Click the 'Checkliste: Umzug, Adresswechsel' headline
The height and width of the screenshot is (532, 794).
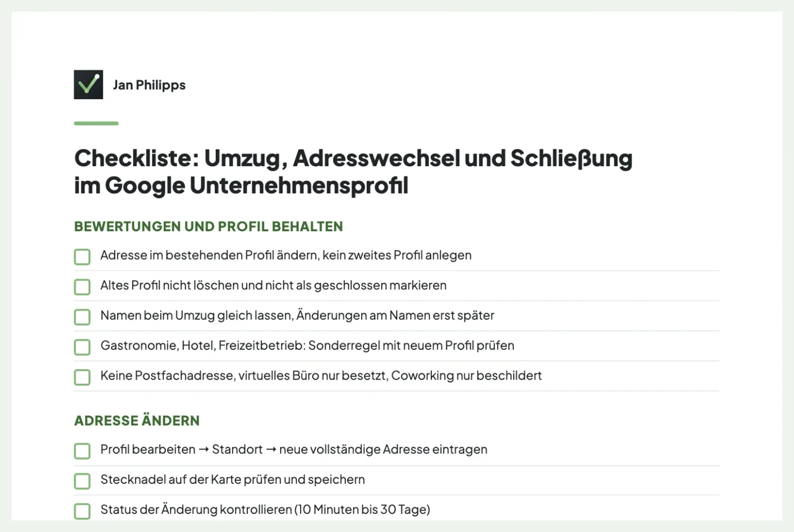tap(353, 172)
